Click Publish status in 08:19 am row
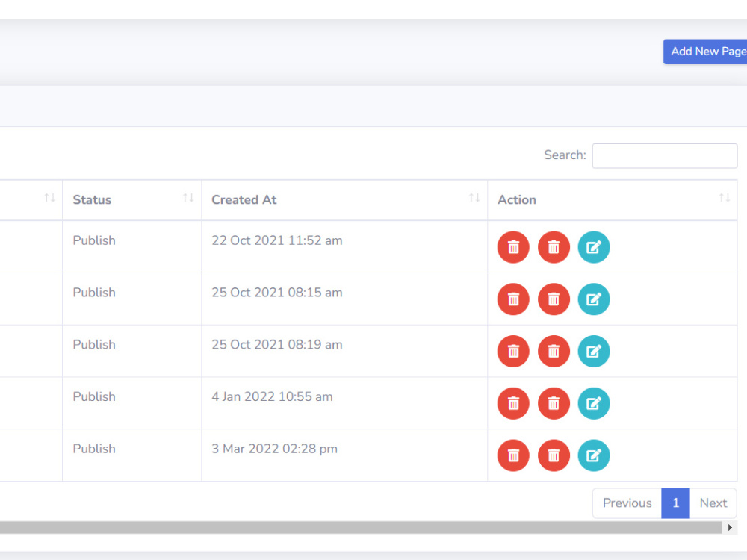Screen dimensions: 747x560 click(94, 344)
